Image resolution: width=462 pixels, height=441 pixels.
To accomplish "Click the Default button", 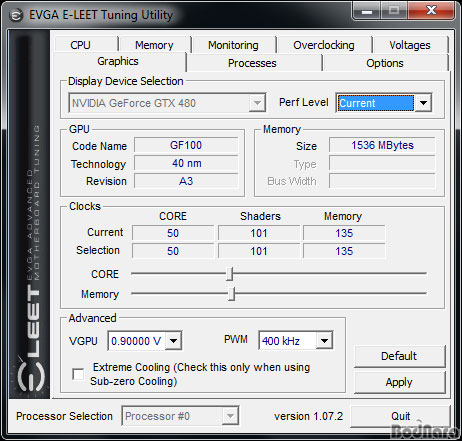I will click(x=399, y=356).
